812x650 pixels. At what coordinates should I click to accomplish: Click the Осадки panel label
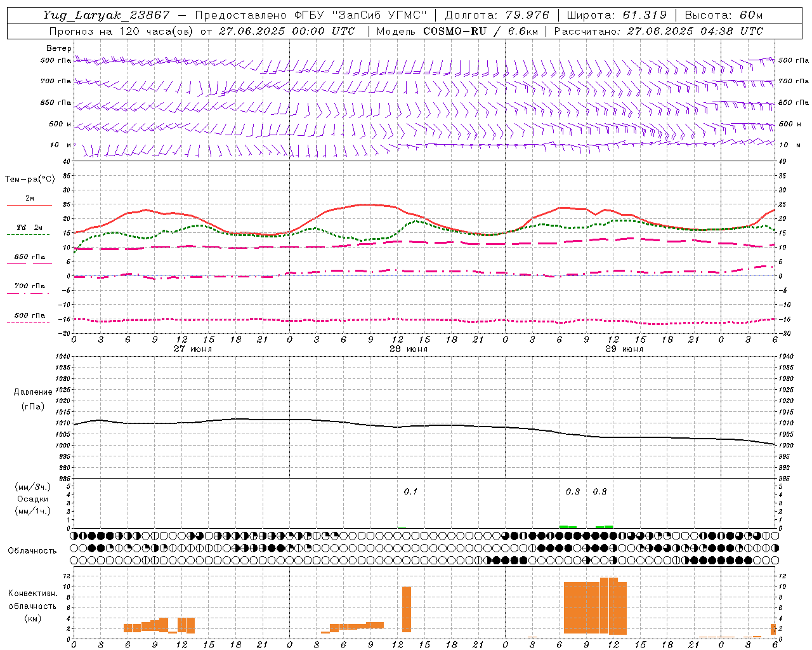tap(33, 499)
